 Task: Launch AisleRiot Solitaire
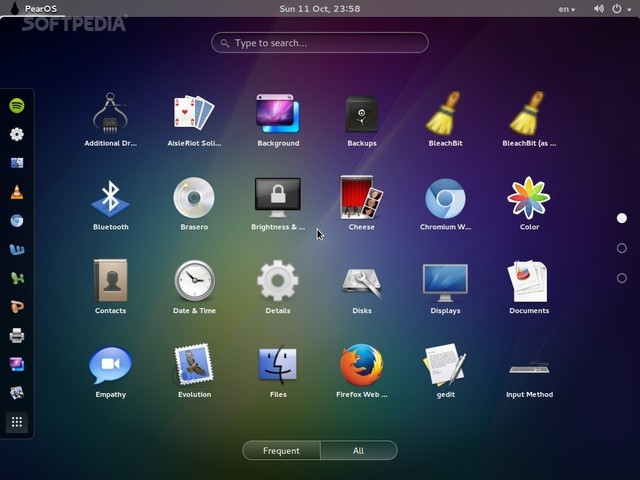point(194,118)
